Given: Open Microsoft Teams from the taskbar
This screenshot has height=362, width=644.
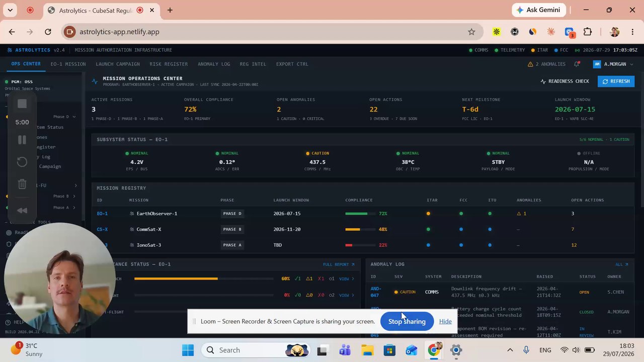Looking at the screenshot, I should (x=345, y=350).
